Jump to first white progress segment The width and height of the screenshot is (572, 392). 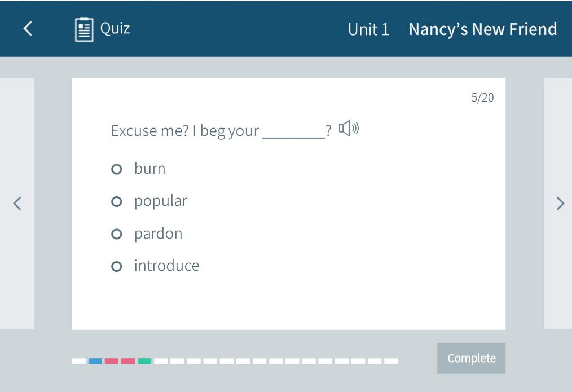[x=79, y=361]
